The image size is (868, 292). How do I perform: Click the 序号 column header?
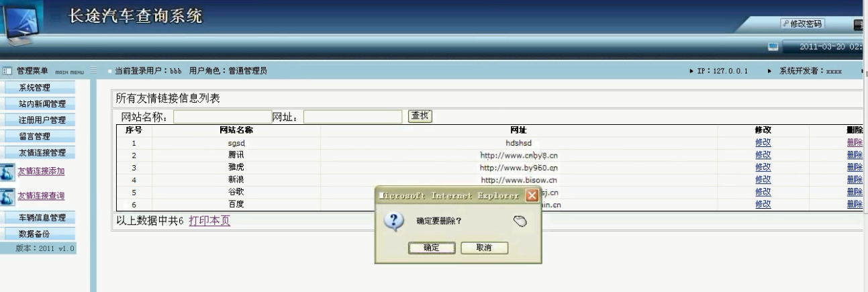pos(134,130)
